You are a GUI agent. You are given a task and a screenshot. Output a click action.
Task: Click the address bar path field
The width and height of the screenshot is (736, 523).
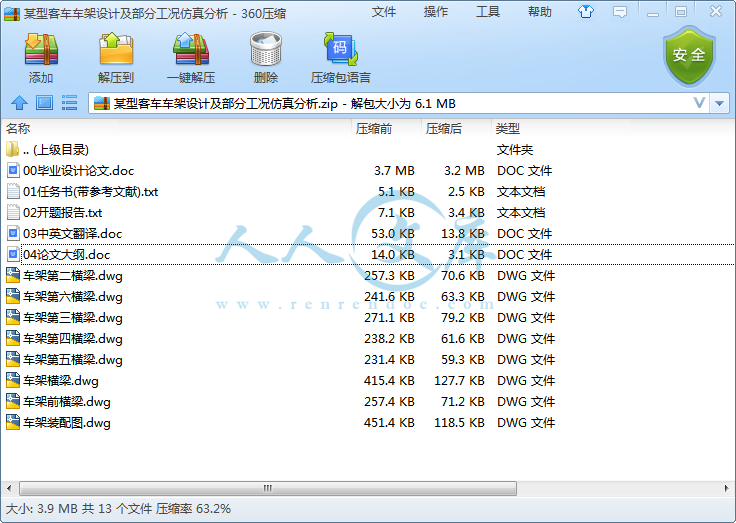click(399, 103)
